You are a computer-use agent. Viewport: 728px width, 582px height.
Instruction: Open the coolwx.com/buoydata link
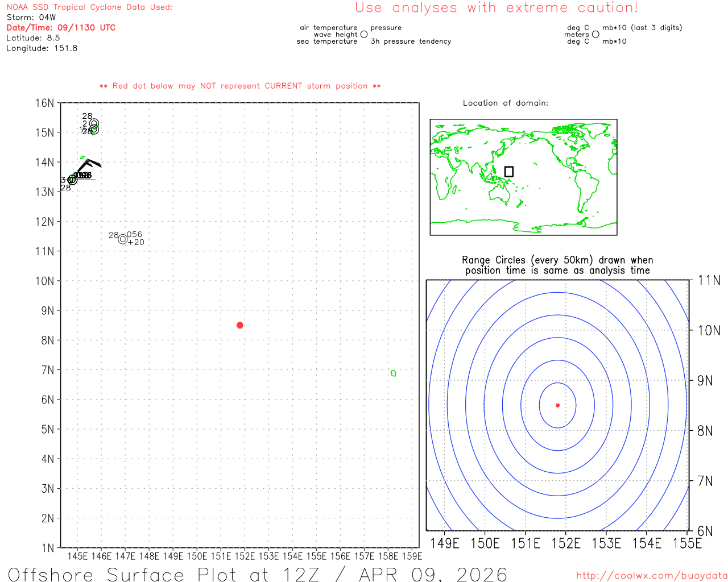tap(651, 576)
